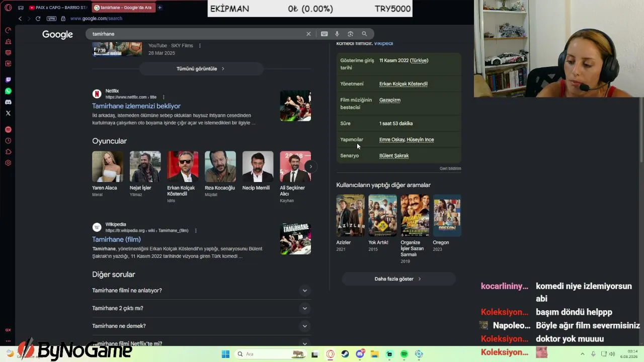Open Google's on-screen keyboard input tool
Screen dimensions: 644x362
pos(324,34)
